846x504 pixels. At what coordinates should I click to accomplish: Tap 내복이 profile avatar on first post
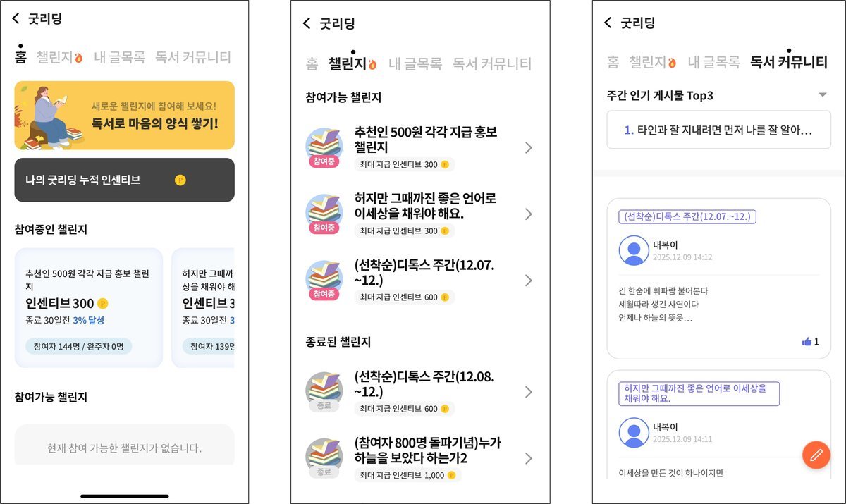tap(633, 250)
